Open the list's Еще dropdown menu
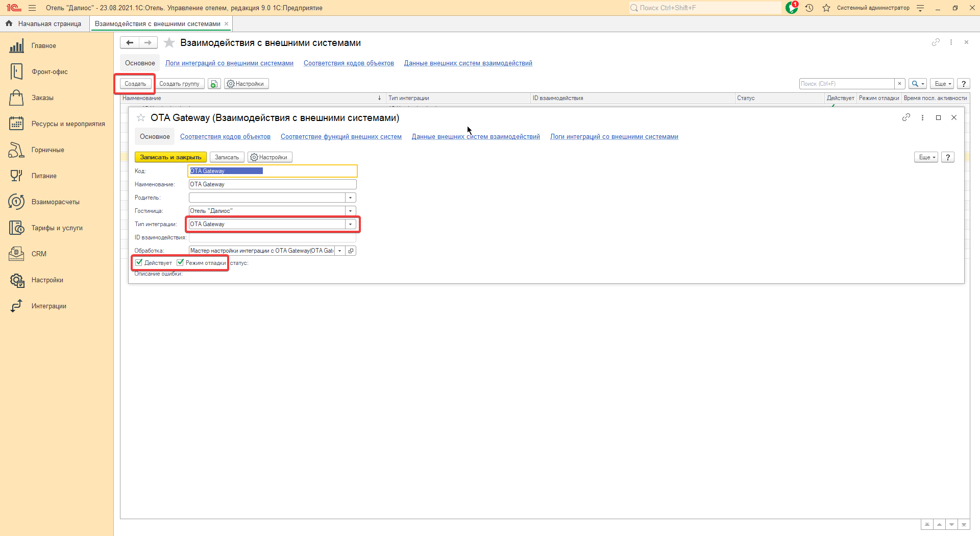 tap(942, 84)
